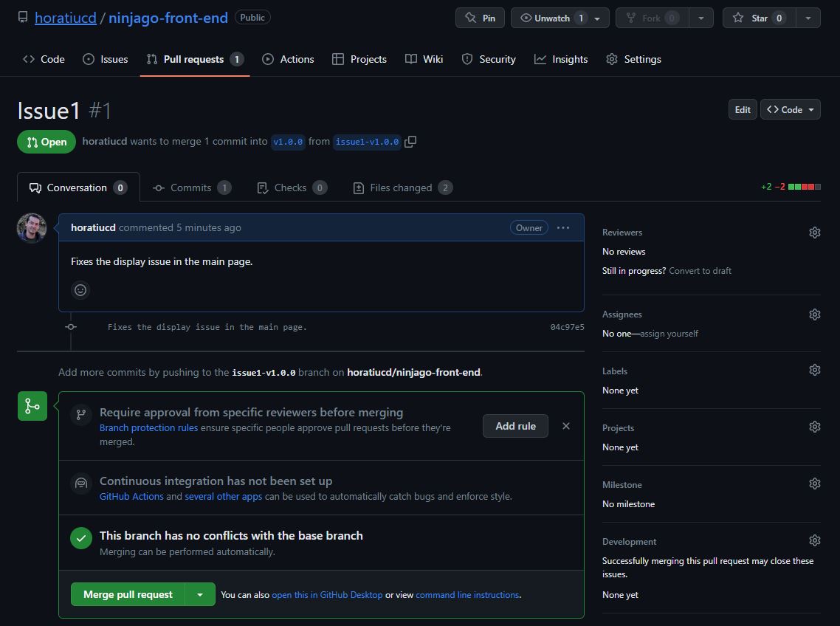Open the GitHub Actions link

click(131, 496)
